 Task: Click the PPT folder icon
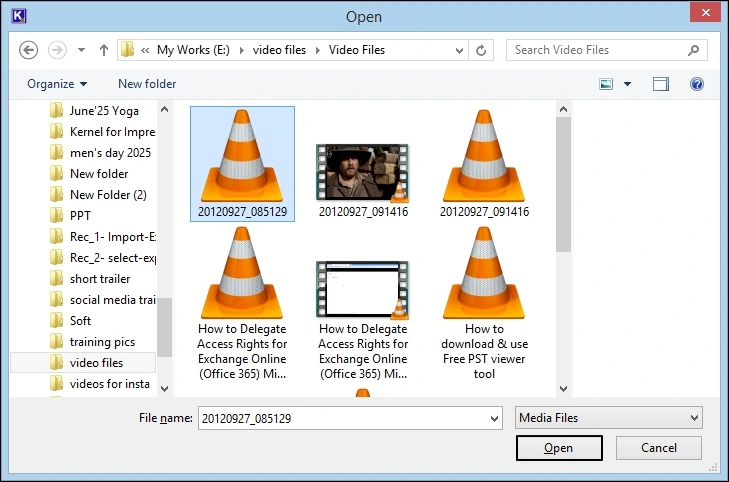point(56,216)
